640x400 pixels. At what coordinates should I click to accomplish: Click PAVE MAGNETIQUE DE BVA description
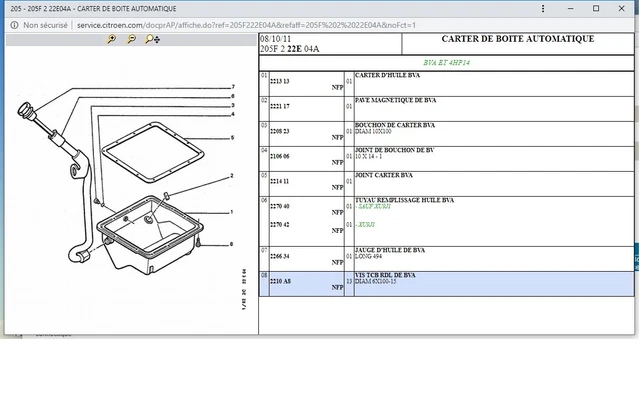tap(396, 100)
